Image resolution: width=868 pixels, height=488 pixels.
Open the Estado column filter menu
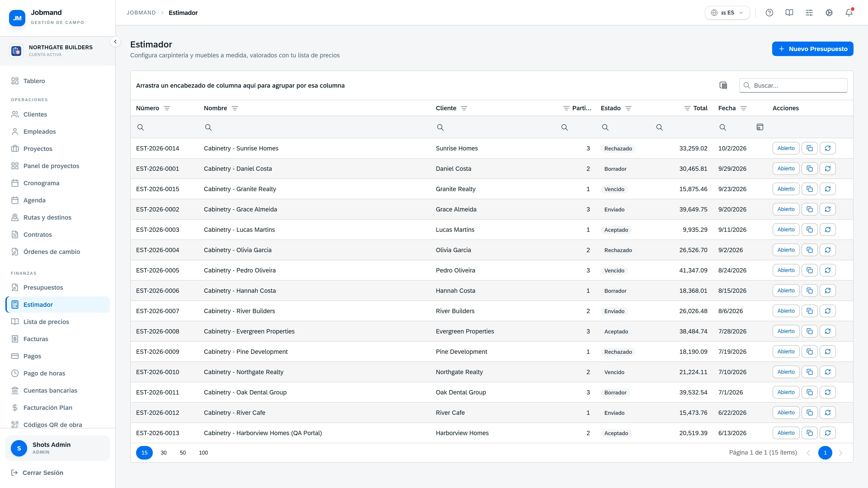coord(628,108)
